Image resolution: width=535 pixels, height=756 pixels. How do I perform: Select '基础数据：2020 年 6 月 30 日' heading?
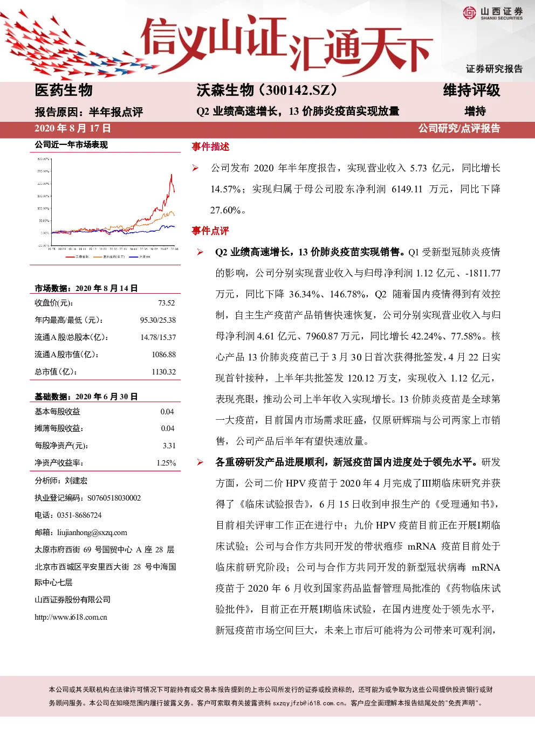point(86,397)
